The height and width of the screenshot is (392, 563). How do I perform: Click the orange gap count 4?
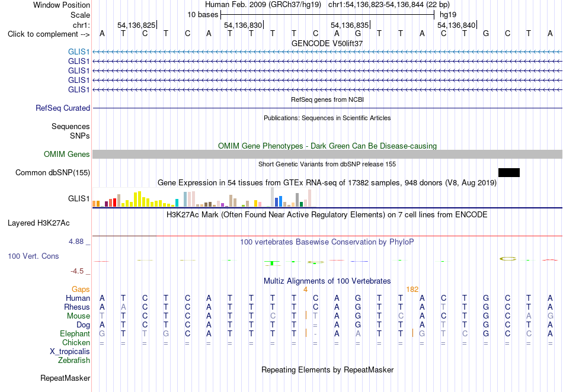tap(305, 289)
